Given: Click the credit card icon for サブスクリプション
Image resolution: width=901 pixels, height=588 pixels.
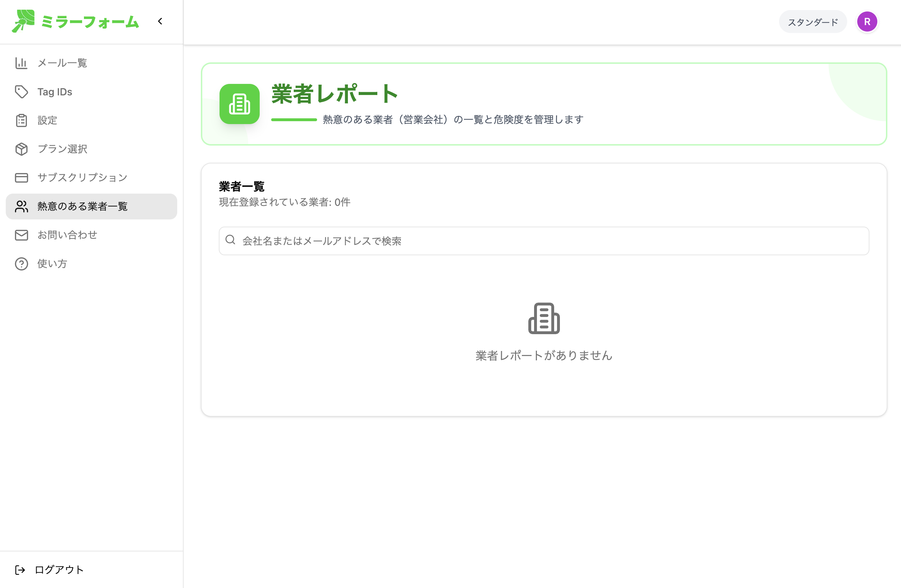Looking at the screenshot, I should (21, 177).
